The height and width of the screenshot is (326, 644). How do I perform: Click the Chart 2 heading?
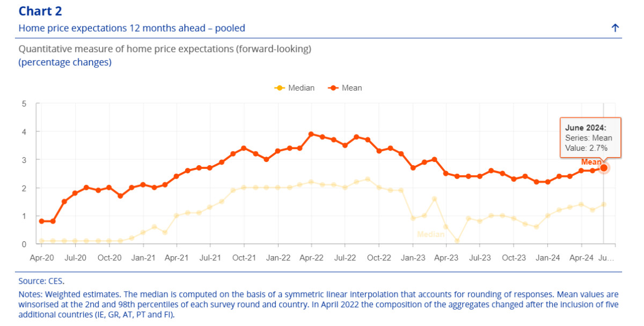[40, 11]
